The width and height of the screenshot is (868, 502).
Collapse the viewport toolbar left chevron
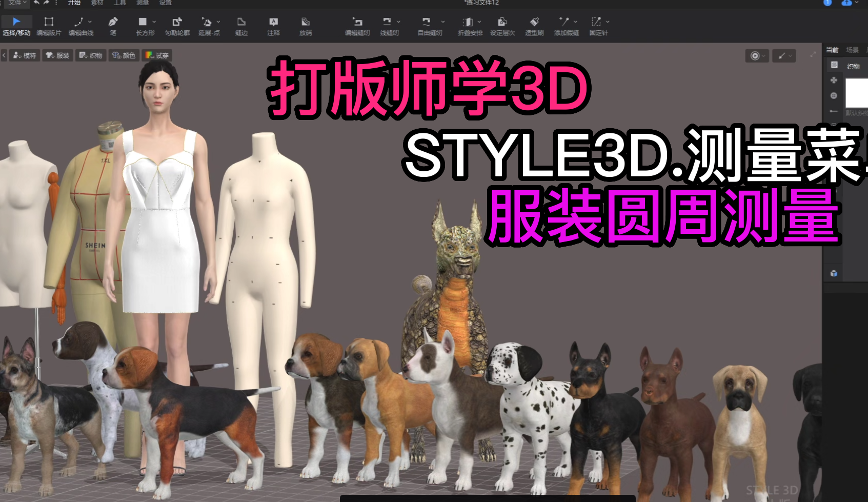4,55
